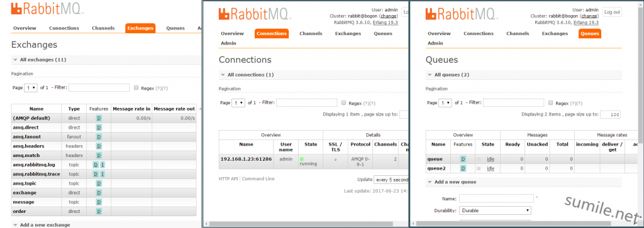Click the idle state text of the queue row
Viewport: 644px width, 228px height.
tap(491, 159)
